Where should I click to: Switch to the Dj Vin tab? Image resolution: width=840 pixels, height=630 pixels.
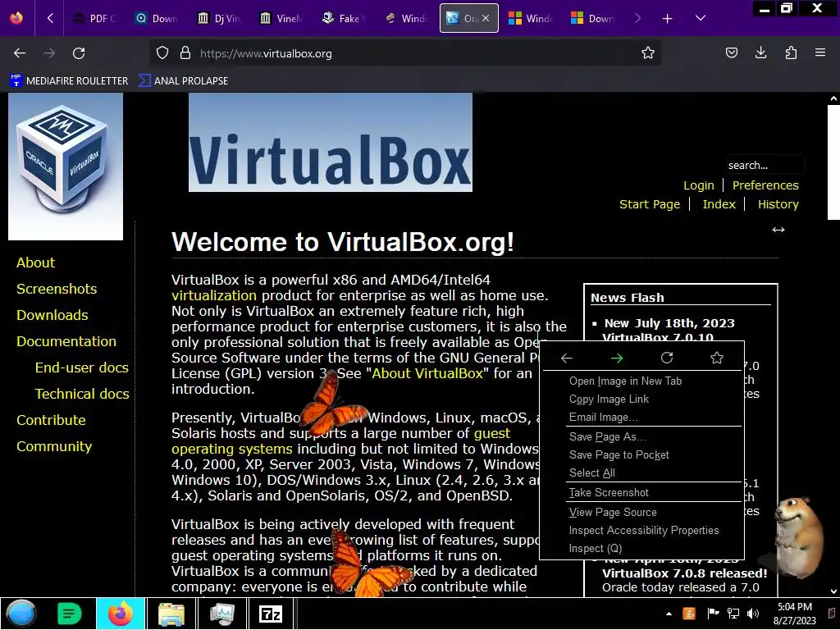click(218, 19)
